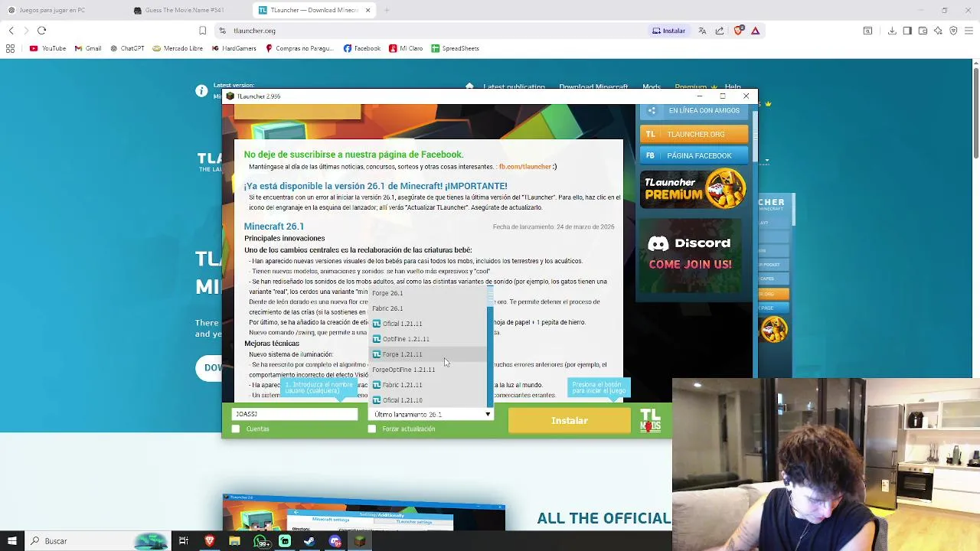This screenshot has height=551, width=980.
Task: Choose OptiFine 1.21.11 version entry
Action: click(428, 339)
